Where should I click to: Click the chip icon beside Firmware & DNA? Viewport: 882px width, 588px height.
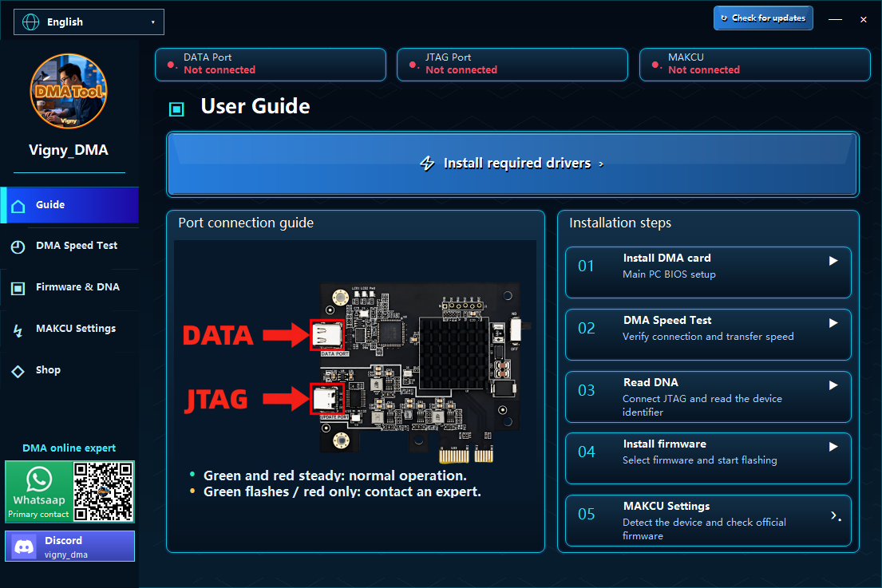pos(18,288)
